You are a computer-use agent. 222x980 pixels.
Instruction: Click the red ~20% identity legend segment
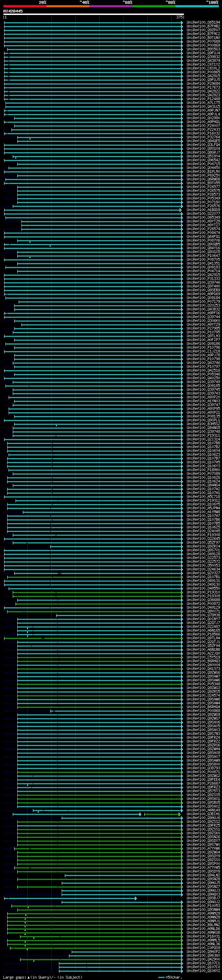25,6
